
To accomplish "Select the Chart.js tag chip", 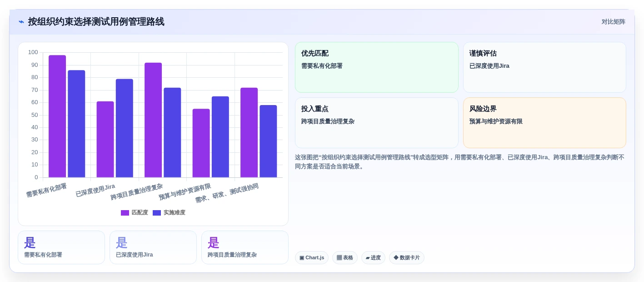I will pyautogui.click(x=312, y=258).
